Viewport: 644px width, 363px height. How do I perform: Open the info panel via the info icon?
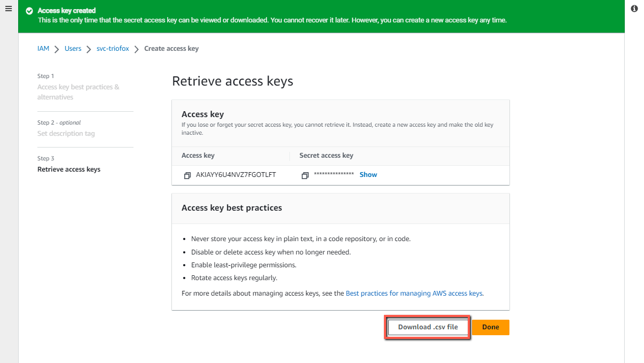click(634, 9)
